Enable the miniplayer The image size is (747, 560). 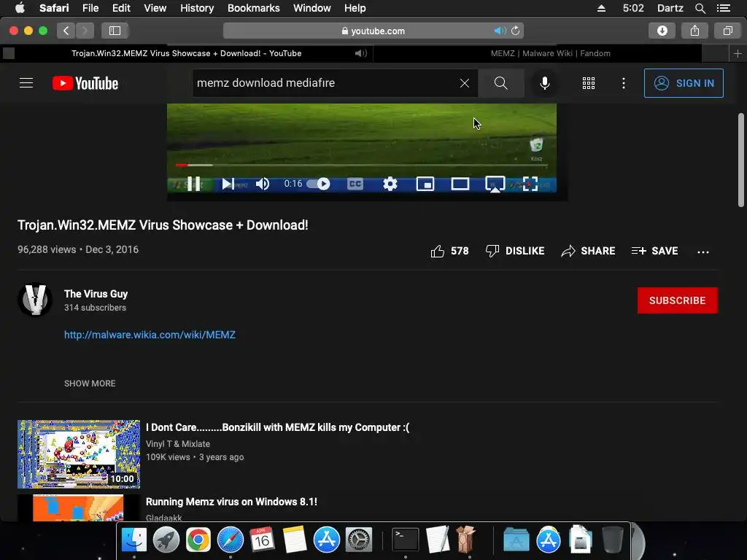(x=425, y=184)
